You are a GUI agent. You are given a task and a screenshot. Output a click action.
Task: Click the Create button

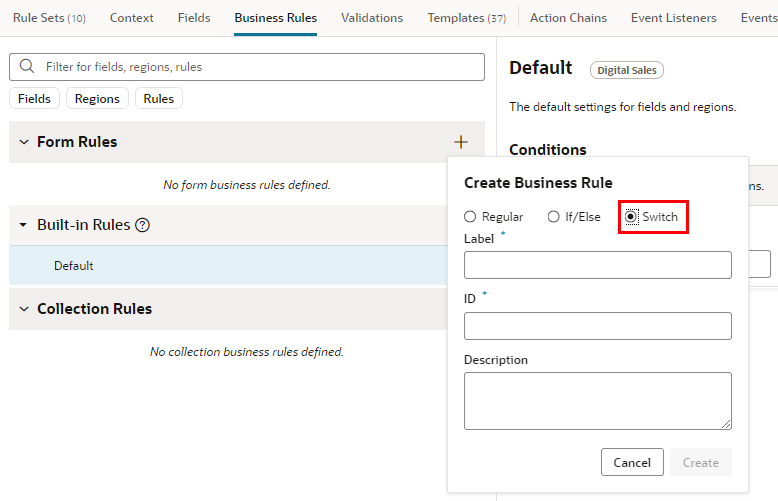701,462
